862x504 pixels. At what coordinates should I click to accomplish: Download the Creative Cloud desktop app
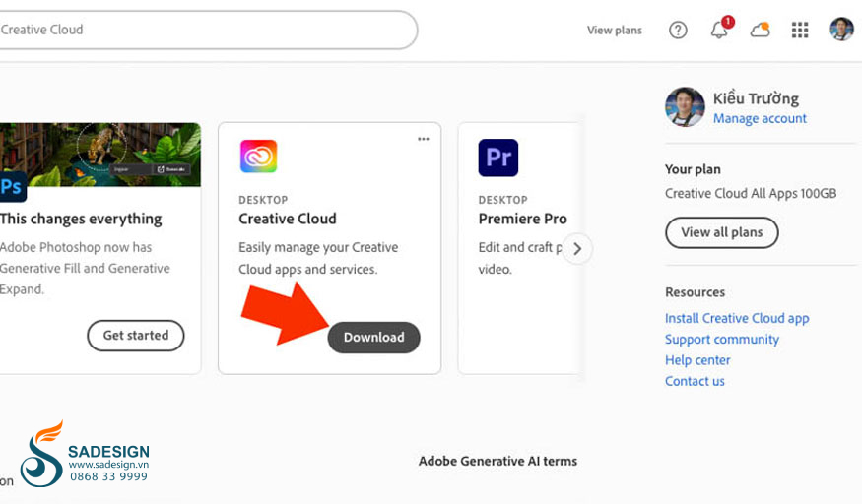tap(373, 337)
